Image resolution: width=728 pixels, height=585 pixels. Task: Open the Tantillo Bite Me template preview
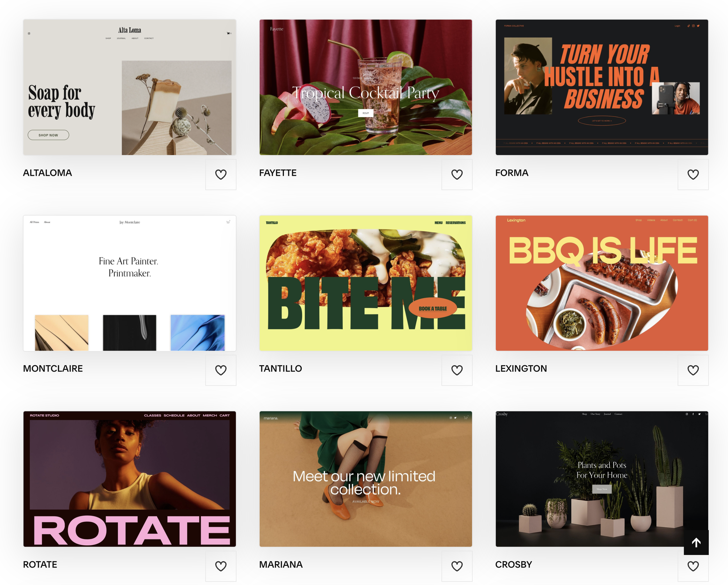tap(366, 283)
